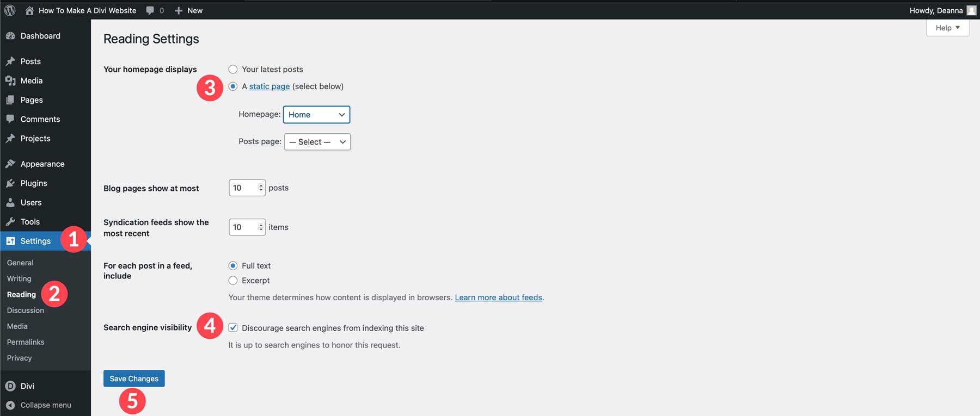Open 'Learn more about feeds' link
Image resolution: width=980 pixels, height=416 pixels.
tap(499, 297)
